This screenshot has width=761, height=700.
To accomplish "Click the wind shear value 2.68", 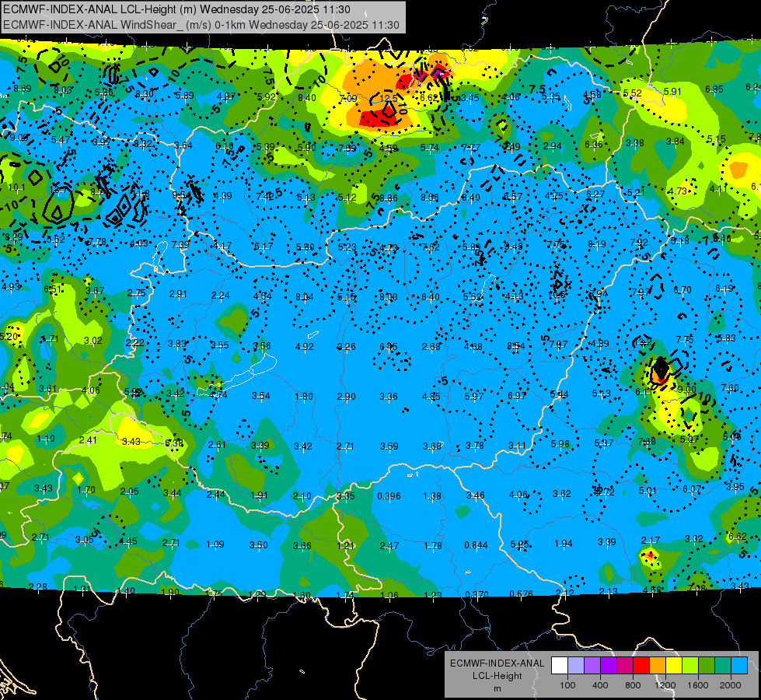I will pyautogui.click(x=431, y=346).
